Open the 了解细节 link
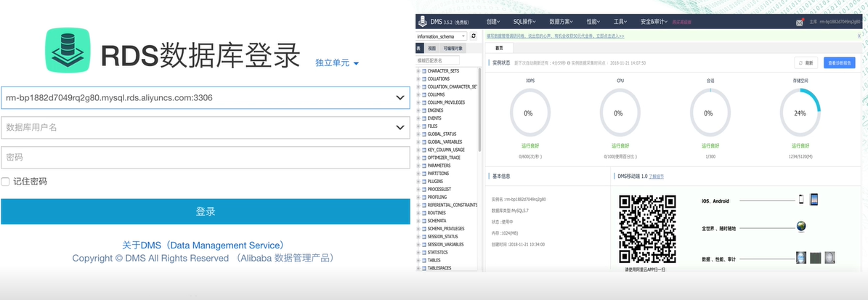 (x=656, y=177)
